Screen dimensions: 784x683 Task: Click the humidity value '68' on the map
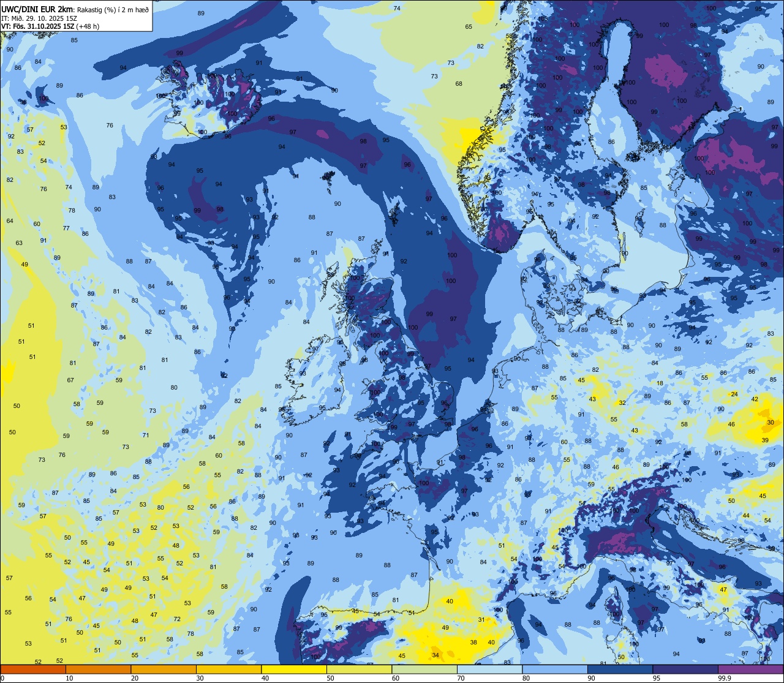pyautogui.click(x=459, y=83)
